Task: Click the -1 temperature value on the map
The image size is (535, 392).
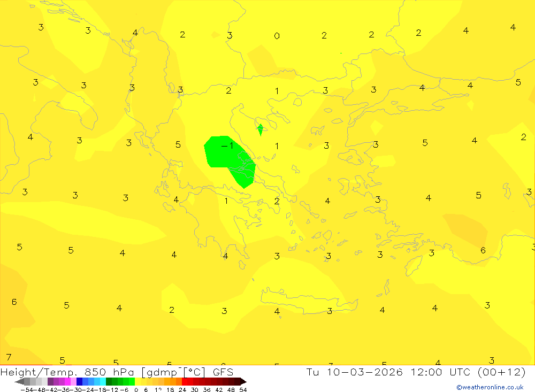Action: point(227,145)
